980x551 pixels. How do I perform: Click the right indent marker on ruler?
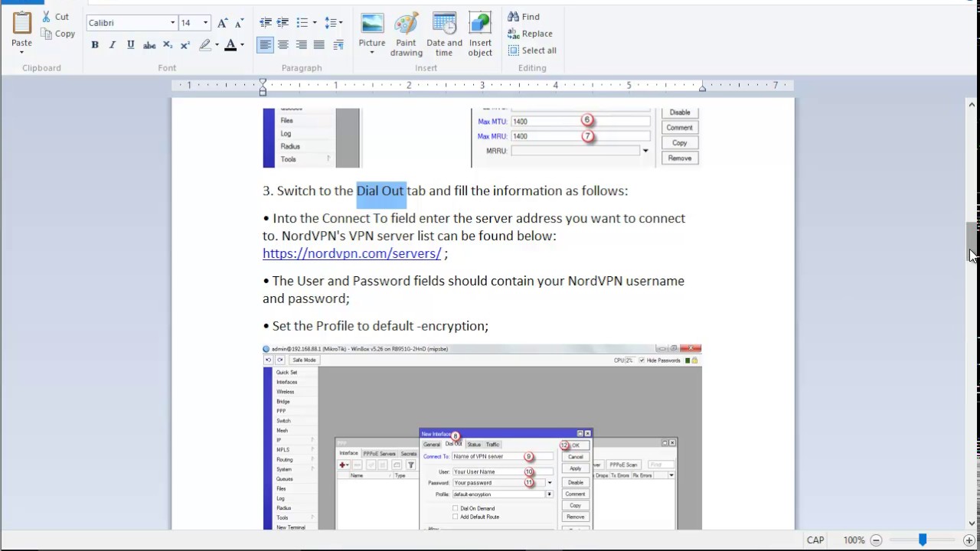pyautogui.click(x=702, y=89)
